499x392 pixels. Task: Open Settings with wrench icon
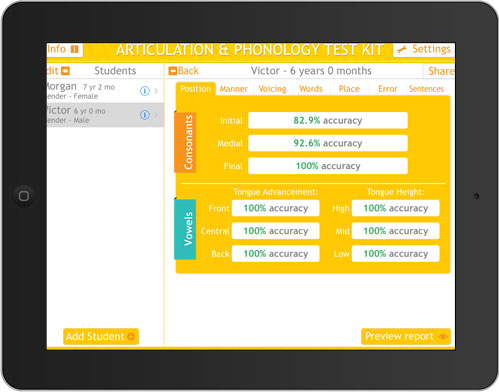click(402, 50)
